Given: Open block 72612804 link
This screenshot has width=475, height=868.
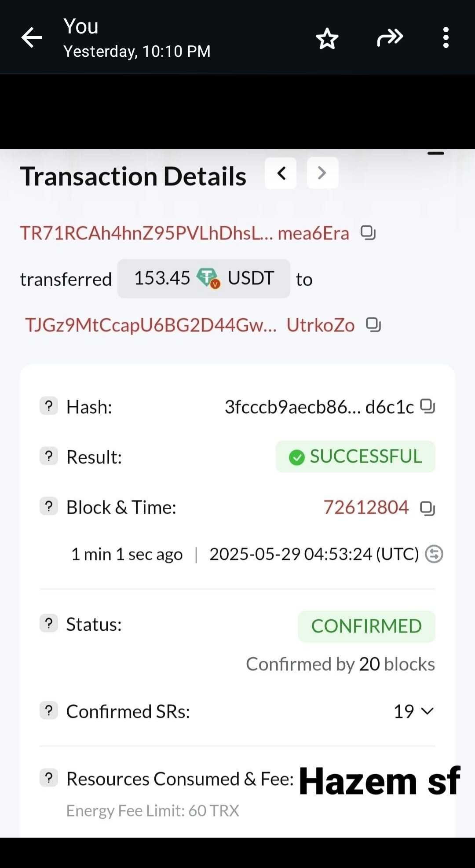Looking at the screenshot, I should point(366,508).
